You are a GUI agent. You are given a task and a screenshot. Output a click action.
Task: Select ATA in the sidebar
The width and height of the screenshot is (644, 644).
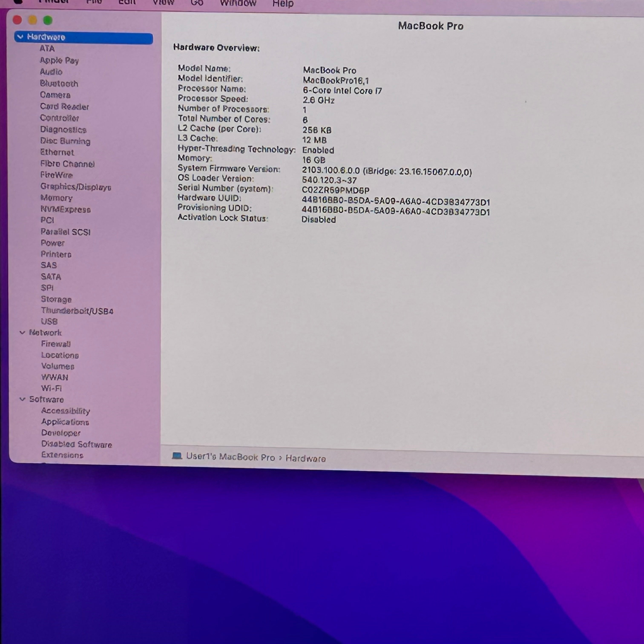[47, 49]
